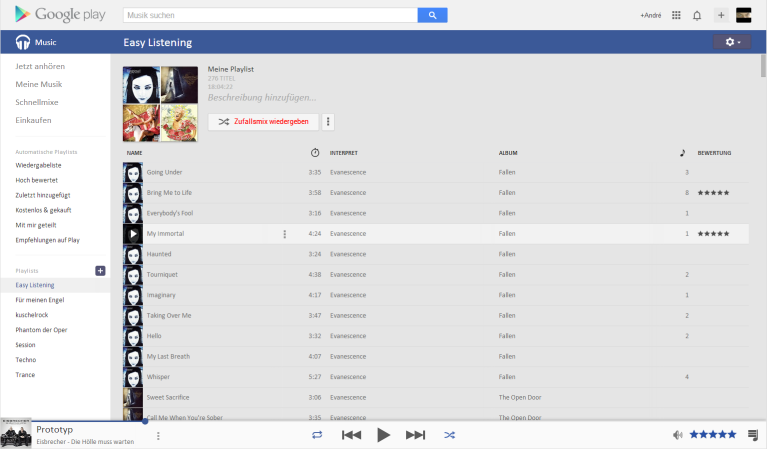Screen dimensions: 767x449
Task: Open My Immortal row options menu
Action: pos(285,234)
